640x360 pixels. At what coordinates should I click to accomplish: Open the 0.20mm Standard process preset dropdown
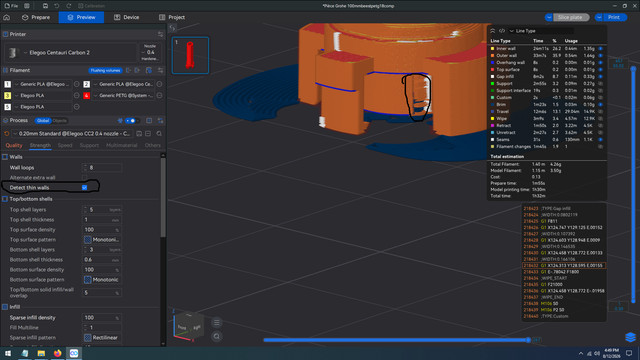pyautogui.click(x=73, y=133)
